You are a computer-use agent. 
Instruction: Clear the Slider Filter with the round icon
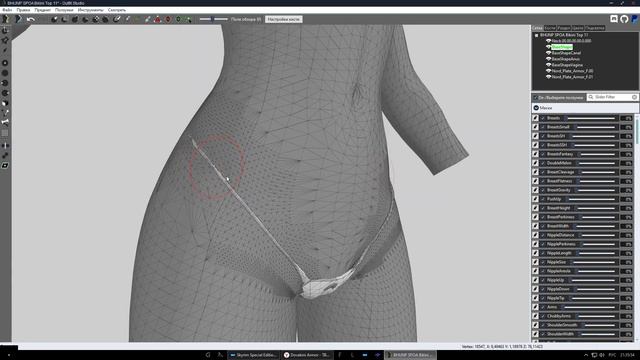(634, 97)
